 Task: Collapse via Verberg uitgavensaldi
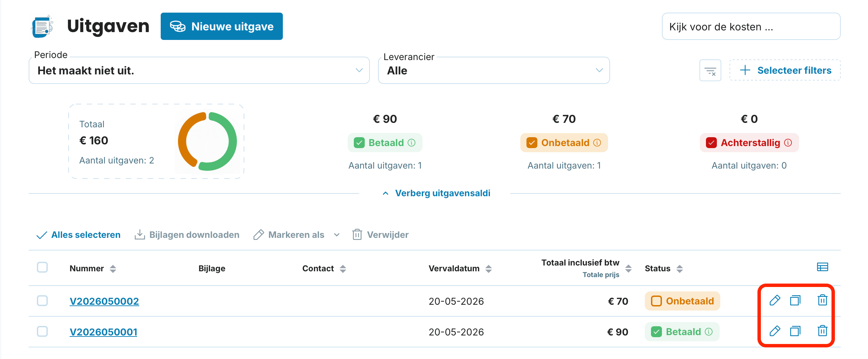click(436, 193)
